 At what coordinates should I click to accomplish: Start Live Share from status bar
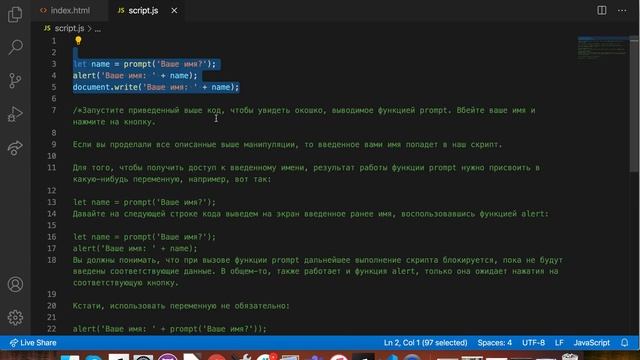[x=33, y=343]
